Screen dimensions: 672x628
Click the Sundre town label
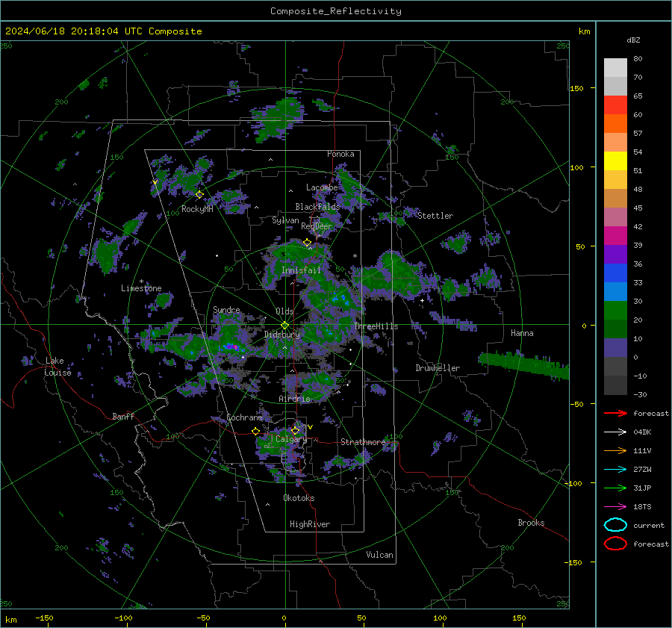[x=226, y=309]
